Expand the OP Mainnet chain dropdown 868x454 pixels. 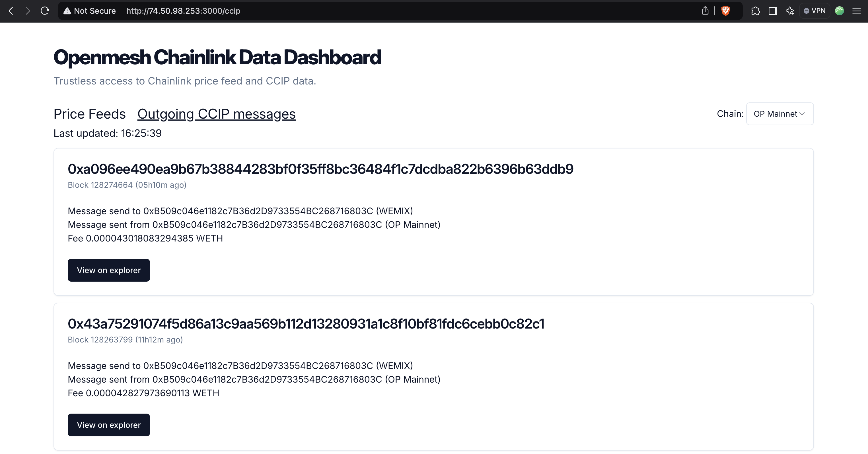[780, 114]
